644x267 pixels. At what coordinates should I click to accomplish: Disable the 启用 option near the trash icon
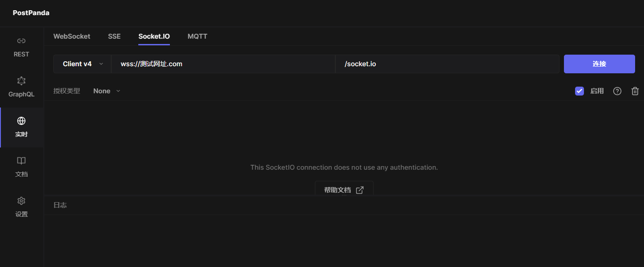tap(579, 91)
